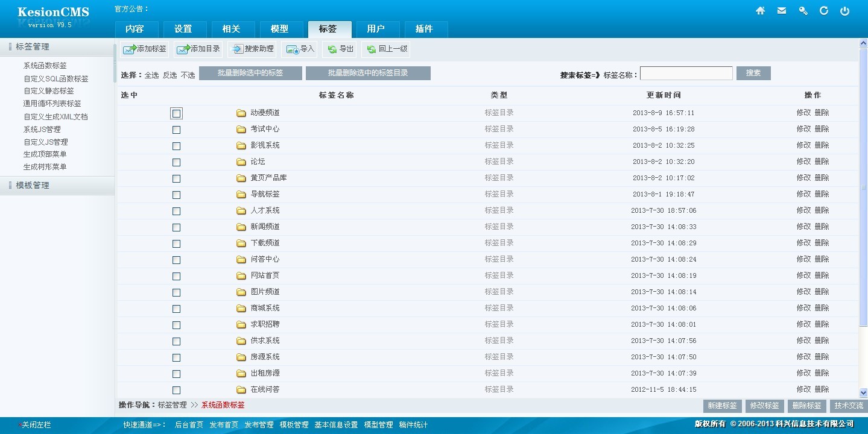Click 修改 in 动漫频道 row
The height and width of the screenshot is (434, 868).
click(x=803, y=113)
